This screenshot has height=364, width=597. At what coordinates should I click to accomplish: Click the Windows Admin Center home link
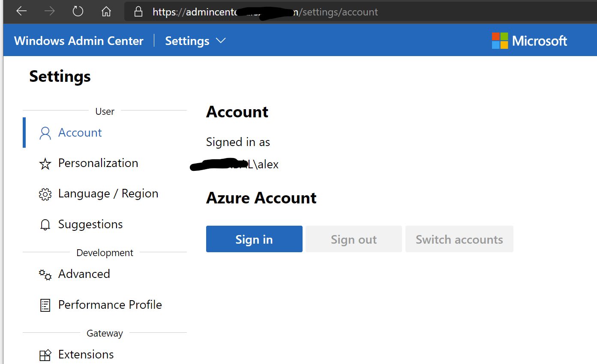coord(79,40)
